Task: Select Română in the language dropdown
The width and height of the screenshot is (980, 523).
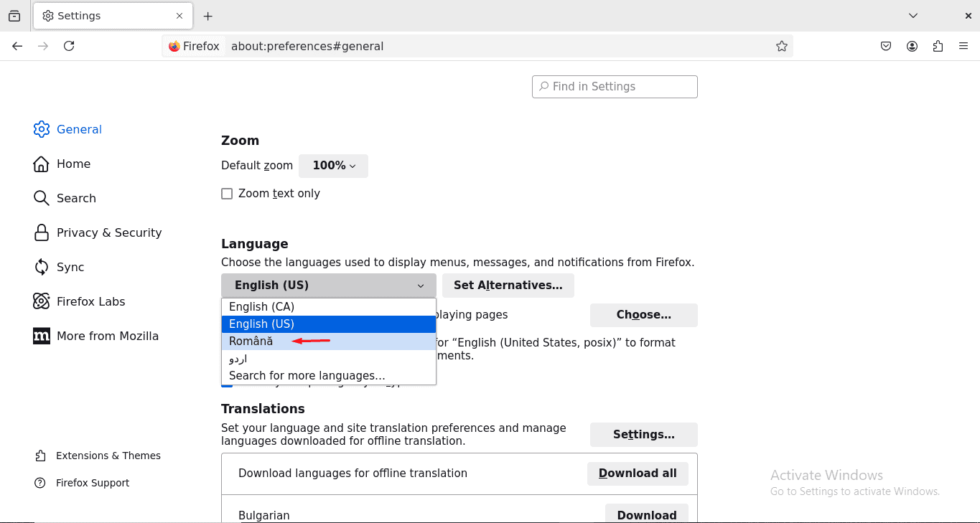Action: point(251,341)
